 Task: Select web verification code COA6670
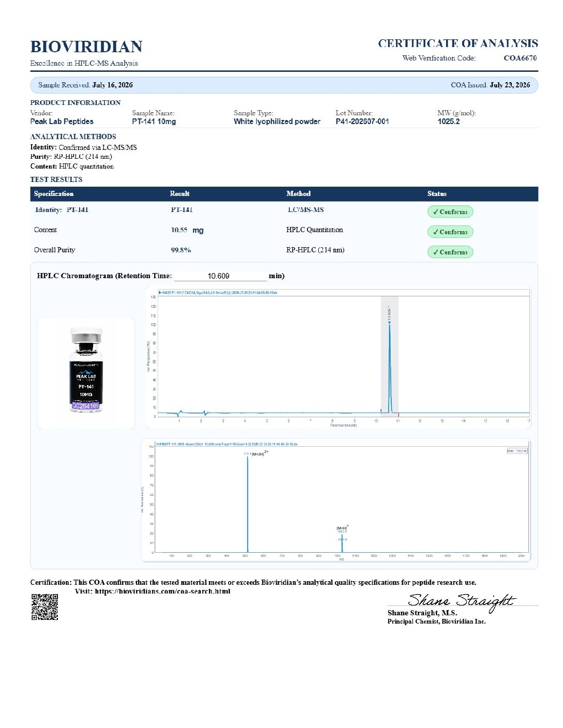tap(520, 58)
